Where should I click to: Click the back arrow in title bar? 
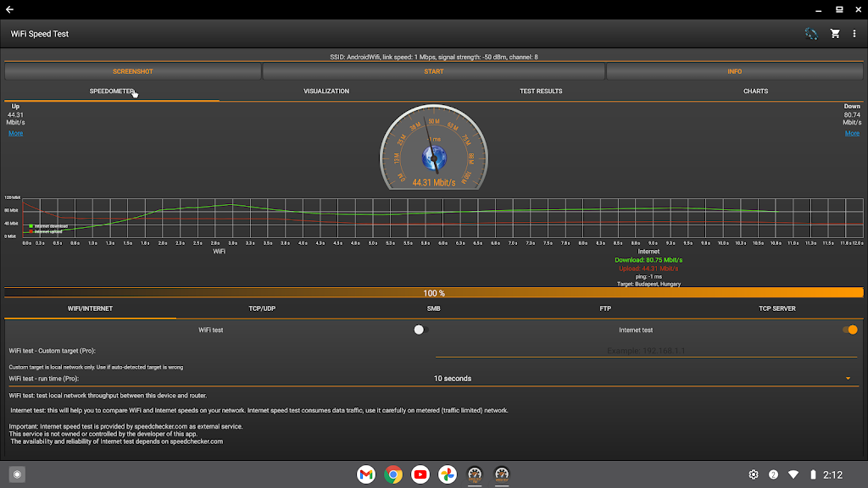[10, 9]
